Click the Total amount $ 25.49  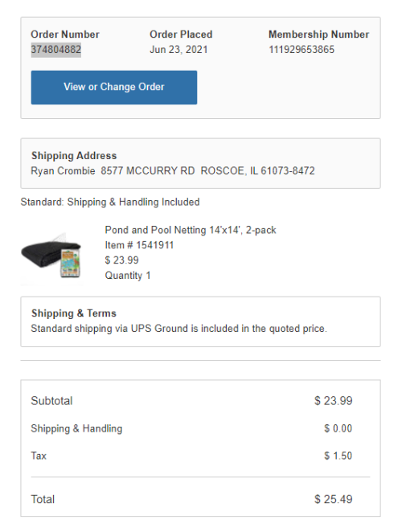coord(334,499)
